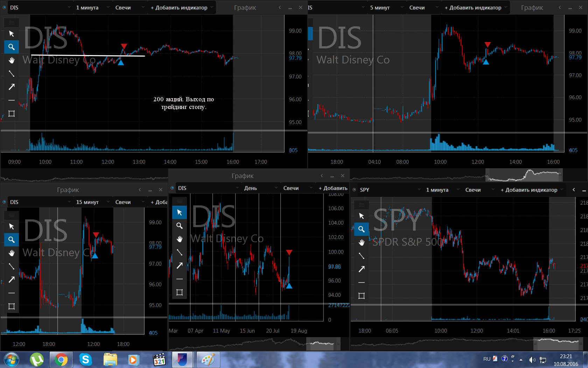Click Добавить индикатор in top-left DIS chart
This screenshot has width=588, height=368.
click(x=181, y=7)
